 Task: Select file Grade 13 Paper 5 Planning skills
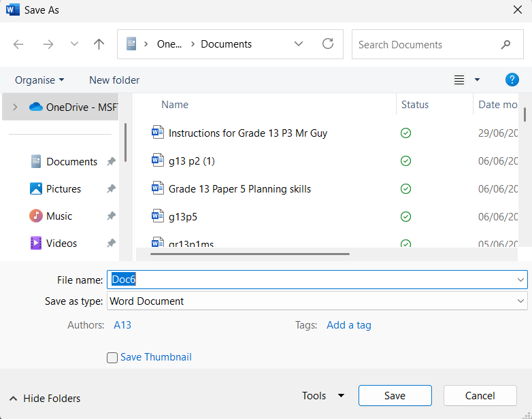[239, 189]
